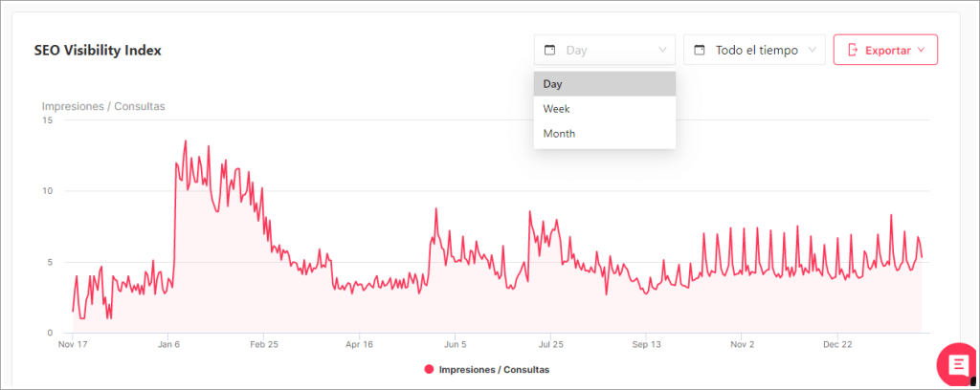
Task: Click the Jan 6 x-axis label
Action: click(x=168, y=344)
